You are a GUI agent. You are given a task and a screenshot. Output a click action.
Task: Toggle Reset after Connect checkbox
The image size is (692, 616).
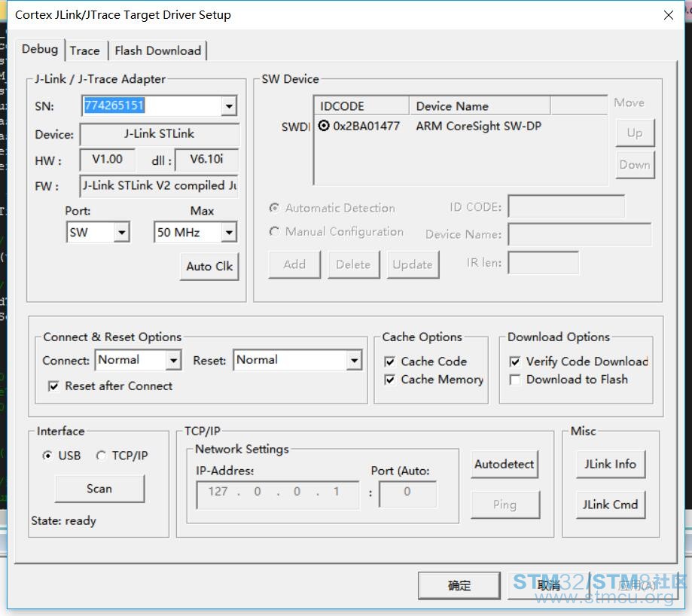point(54,386)
